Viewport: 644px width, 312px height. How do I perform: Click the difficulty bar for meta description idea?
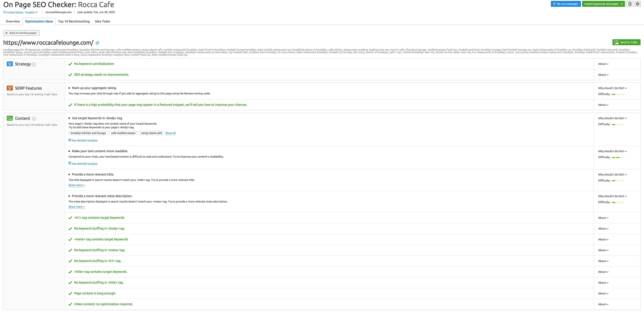[x=618, y=202]
